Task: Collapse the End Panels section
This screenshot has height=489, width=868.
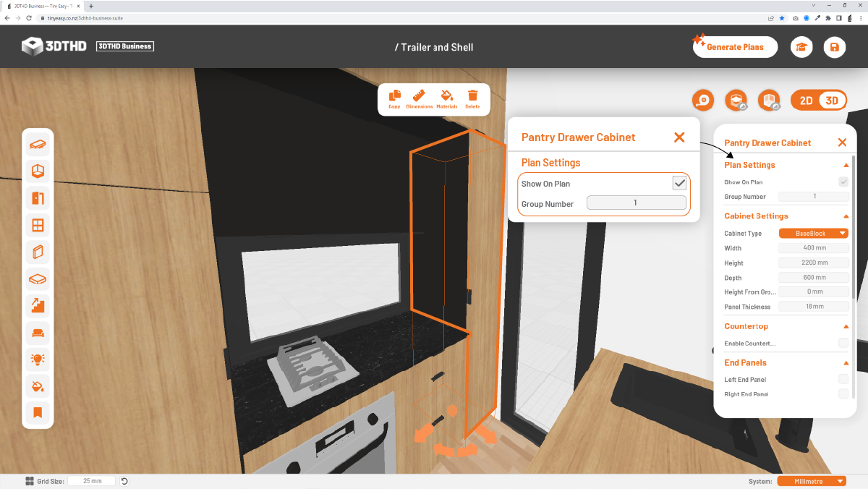Action: (846, 363)
